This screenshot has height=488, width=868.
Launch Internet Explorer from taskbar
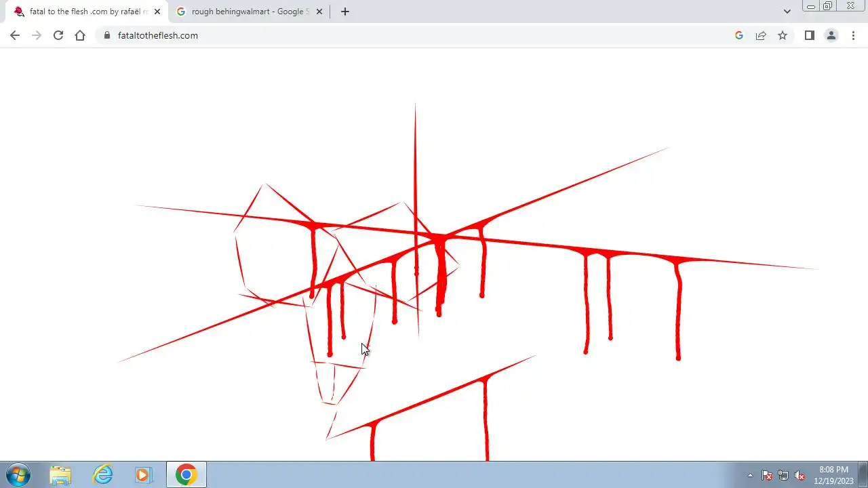(x=102, y=474)
